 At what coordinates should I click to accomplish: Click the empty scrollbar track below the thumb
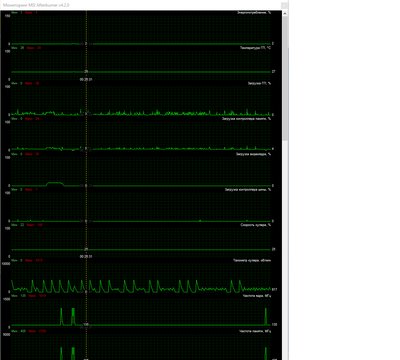(x=285, y=250)
